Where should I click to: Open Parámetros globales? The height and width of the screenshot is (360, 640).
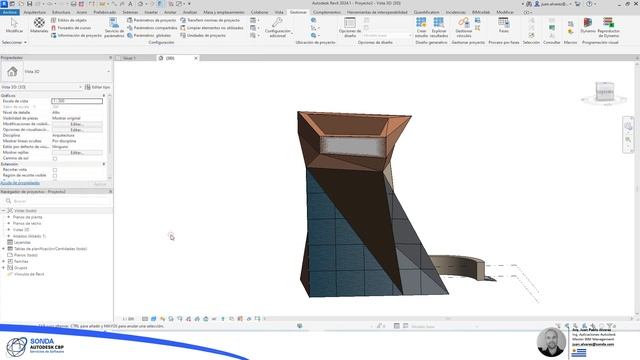[149, 36]
